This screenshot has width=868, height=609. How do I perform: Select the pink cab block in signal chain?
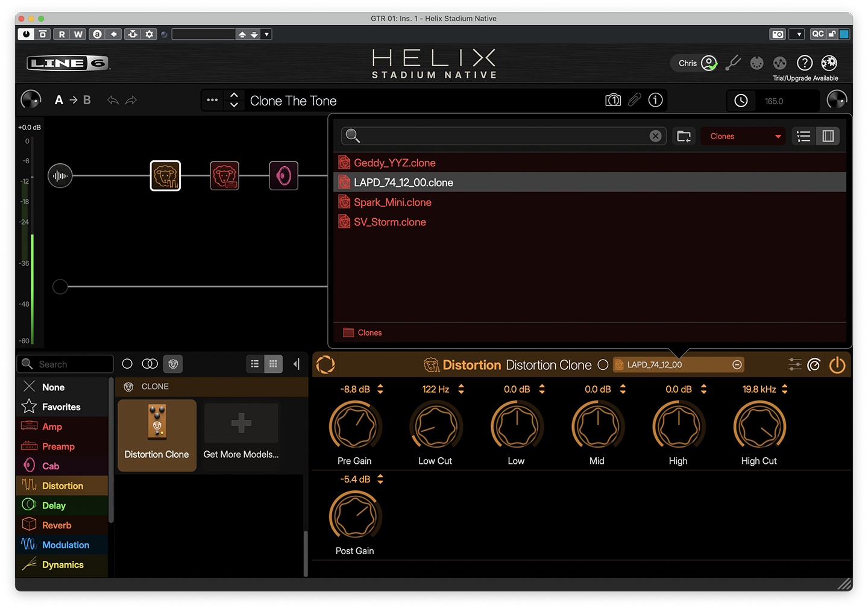point(283,176)
